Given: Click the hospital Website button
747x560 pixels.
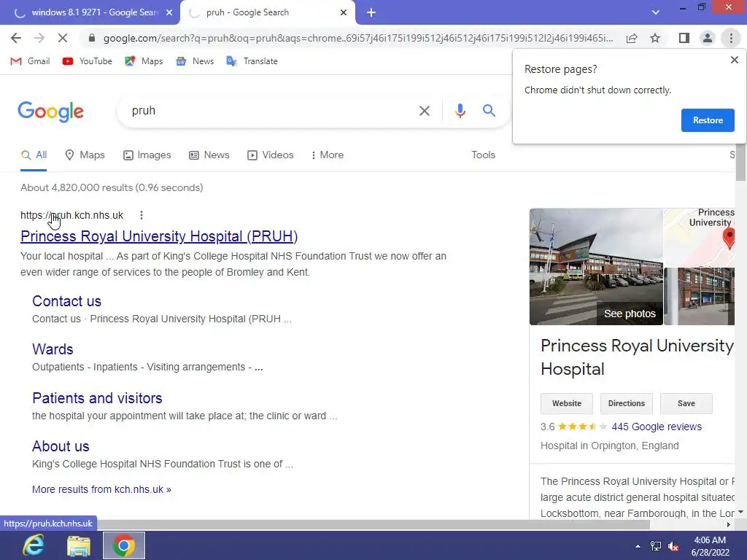Looking at the screenshot, I should point(566,404).
